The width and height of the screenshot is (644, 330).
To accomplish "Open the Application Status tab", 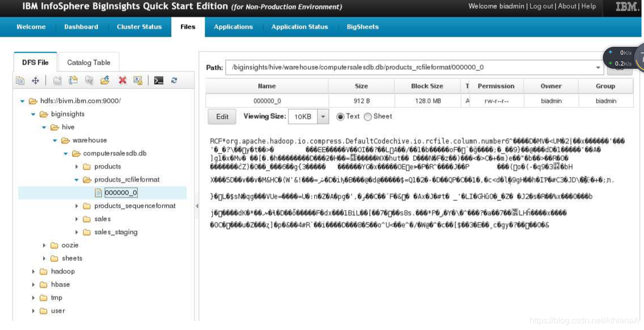I will pos(300,27).
